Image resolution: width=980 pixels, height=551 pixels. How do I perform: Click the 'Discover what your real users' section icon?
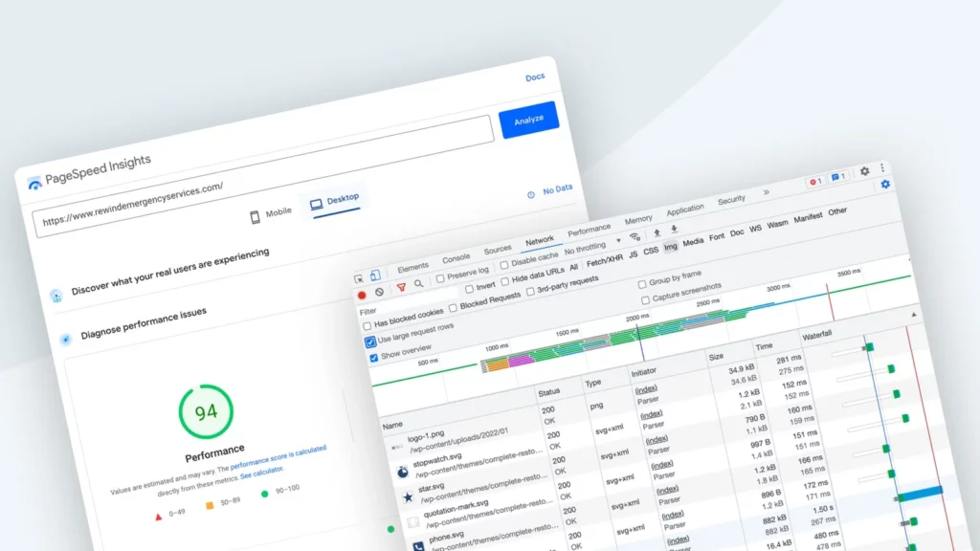[x=56, y=296]
